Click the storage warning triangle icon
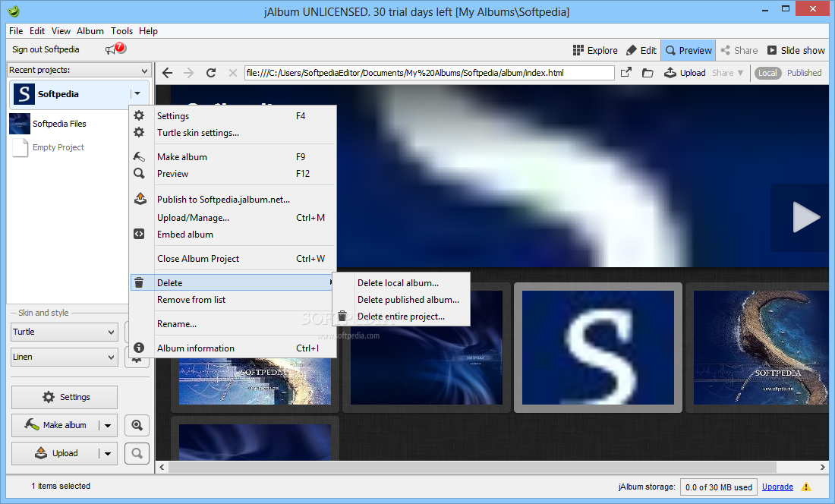835x504 pixels. point(806,487)
